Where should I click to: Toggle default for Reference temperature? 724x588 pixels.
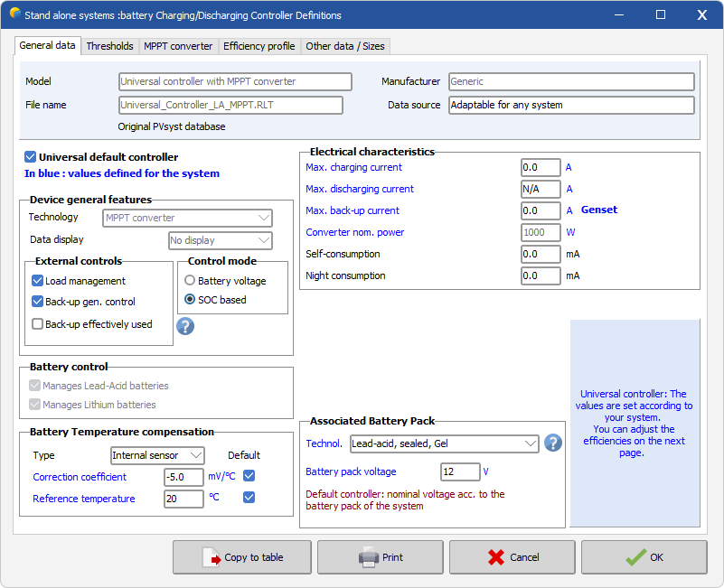(249, 498)
